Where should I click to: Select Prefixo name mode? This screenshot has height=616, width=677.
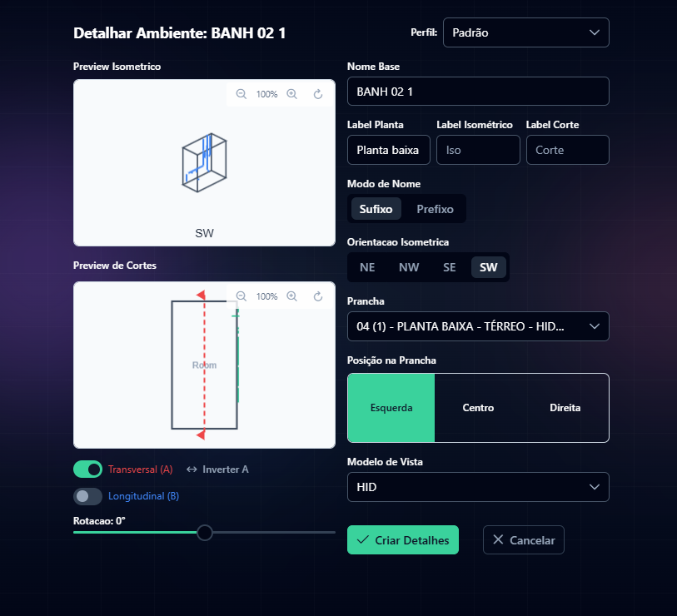(x=435, y=209)
